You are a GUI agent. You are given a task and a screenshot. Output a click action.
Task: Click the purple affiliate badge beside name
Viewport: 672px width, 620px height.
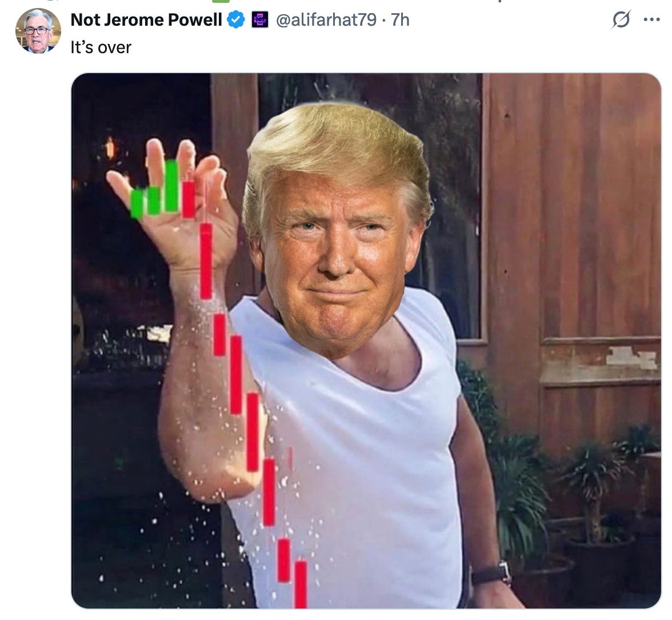[259, 19]
